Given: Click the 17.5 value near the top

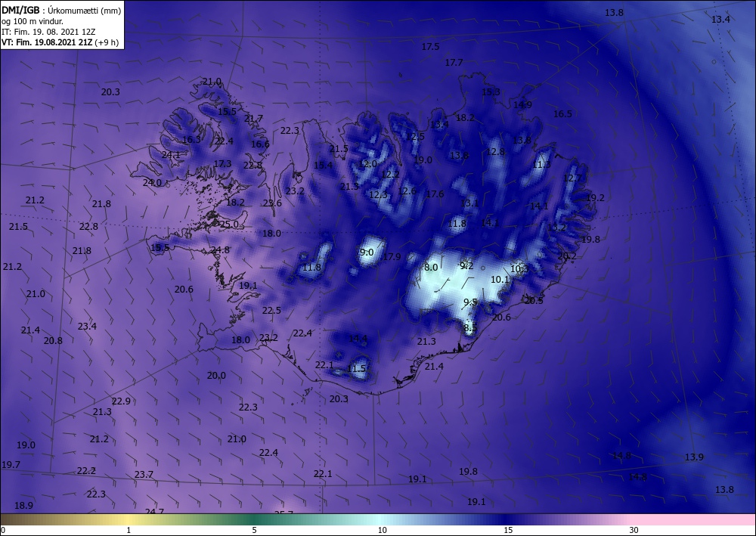Looking at the screenshot, I should coord(430,47).
